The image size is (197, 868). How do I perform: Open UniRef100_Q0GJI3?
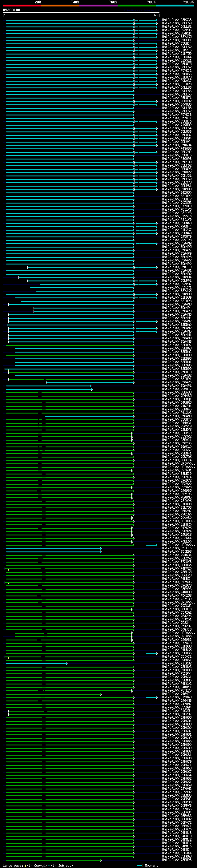pyautogui.click(x=177, y=629)
